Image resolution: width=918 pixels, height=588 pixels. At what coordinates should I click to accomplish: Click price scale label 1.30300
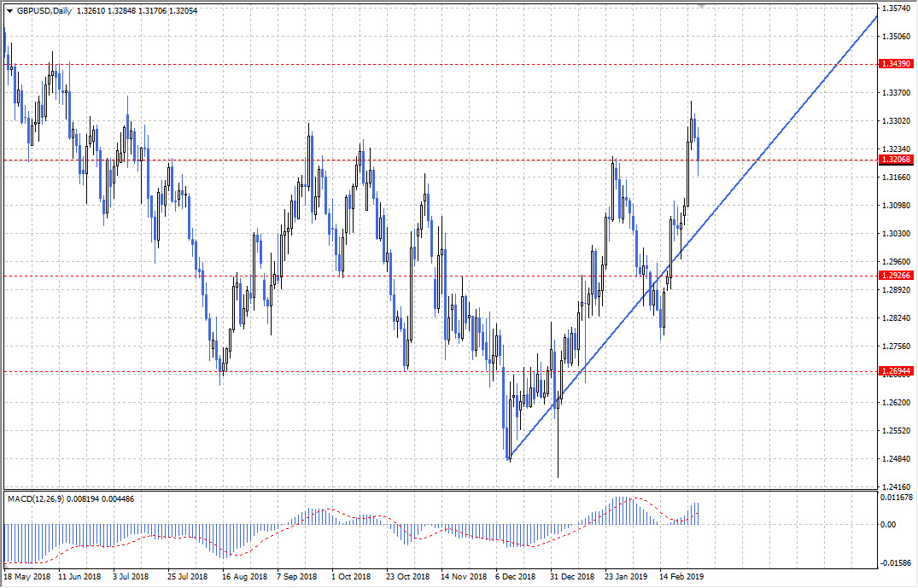click(x=897, y=234)
